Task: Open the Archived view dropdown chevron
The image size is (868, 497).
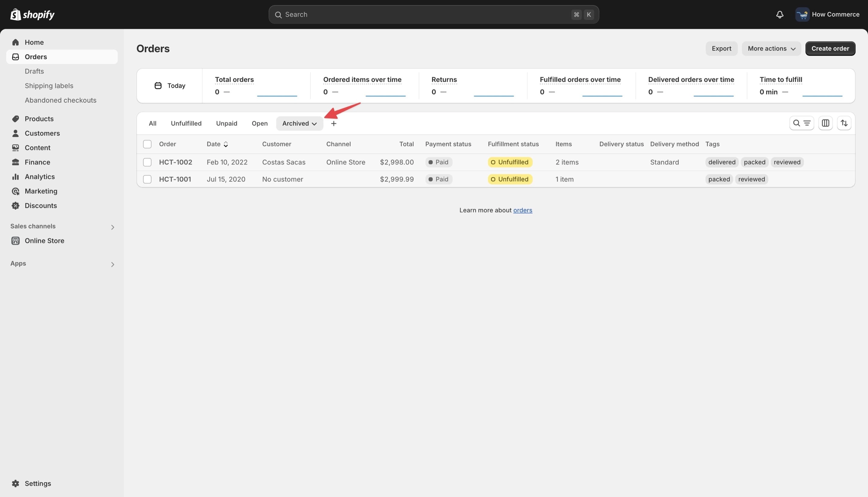Action: 314,124
